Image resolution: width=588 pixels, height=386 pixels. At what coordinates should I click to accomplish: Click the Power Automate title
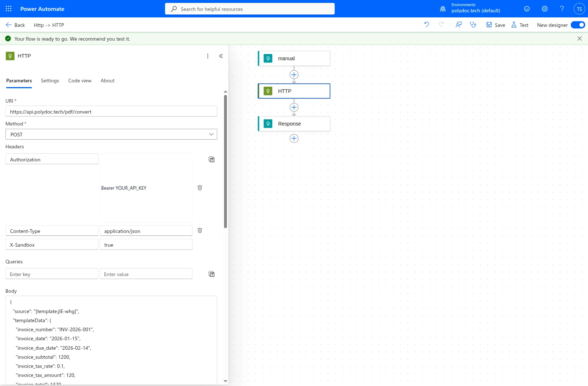[x=42, y=9]
